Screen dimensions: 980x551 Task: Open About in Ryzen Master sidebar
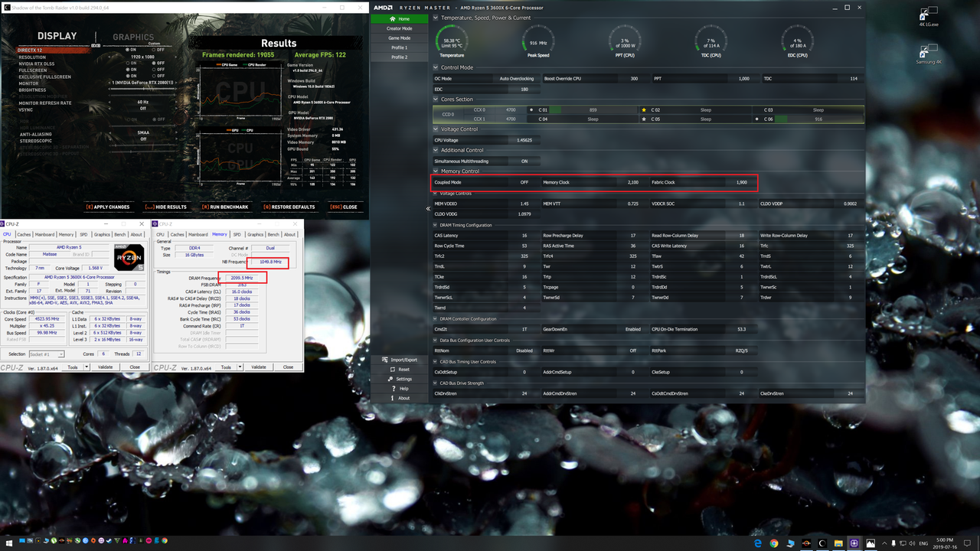point(399,398)
